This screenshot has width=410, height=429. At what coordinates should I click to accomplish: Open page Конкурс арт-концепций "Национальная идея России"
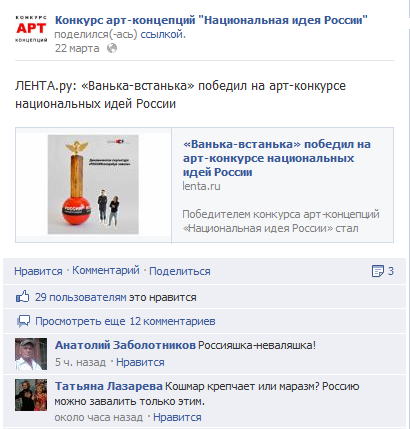(x=211, y=20)
